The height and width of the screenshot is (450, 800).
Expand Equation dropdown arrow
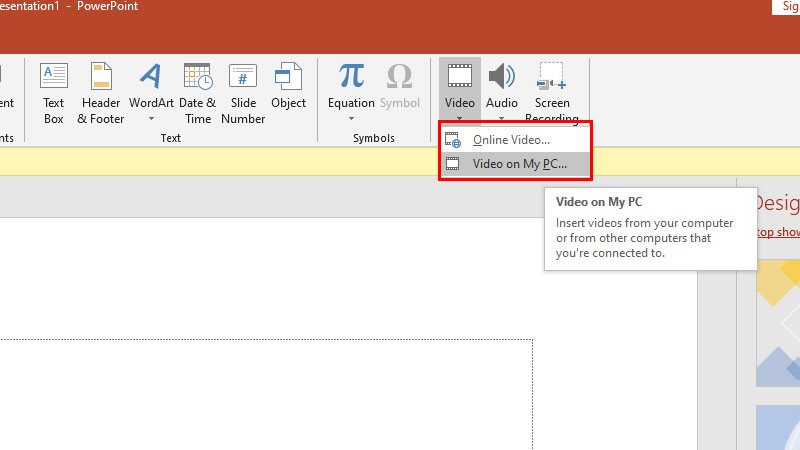coord(351,119)
